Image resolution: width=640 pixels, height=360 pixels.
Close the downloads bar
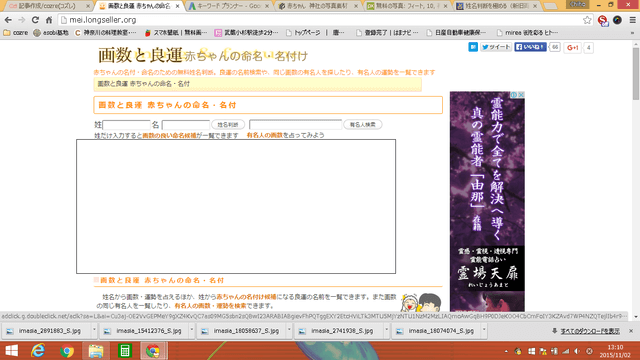point(631,331)
